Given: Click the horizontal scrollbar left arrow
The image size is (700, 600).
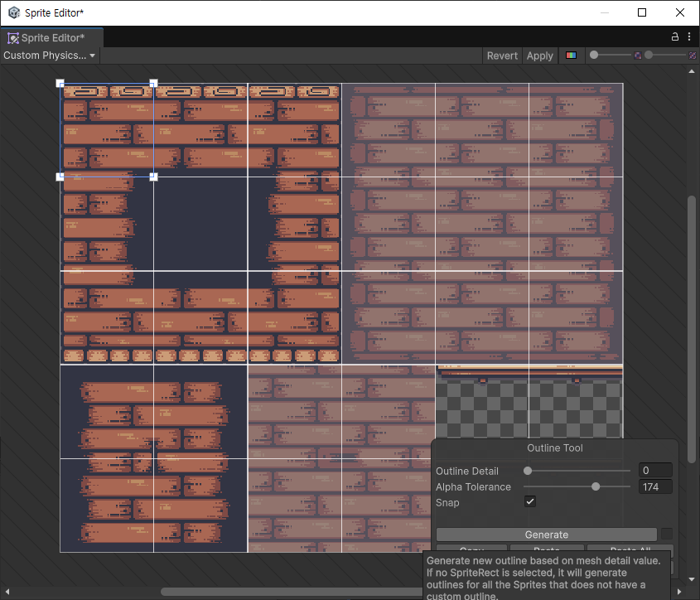Looking at the screenshot, I should click(7, 591).
